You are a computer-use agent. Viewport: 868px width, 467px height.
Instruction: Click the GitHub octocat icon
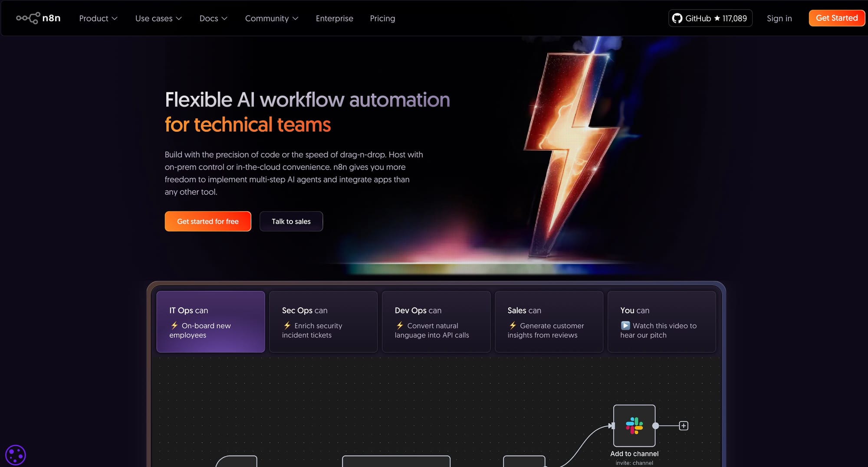(x=677, y=18)
